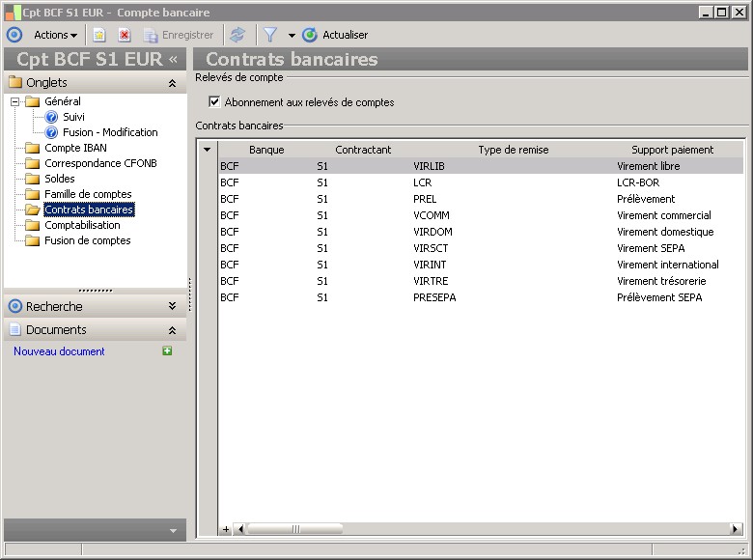
Task: Open the dropdown arrow next to filter
Action: (x=292, y=36)
